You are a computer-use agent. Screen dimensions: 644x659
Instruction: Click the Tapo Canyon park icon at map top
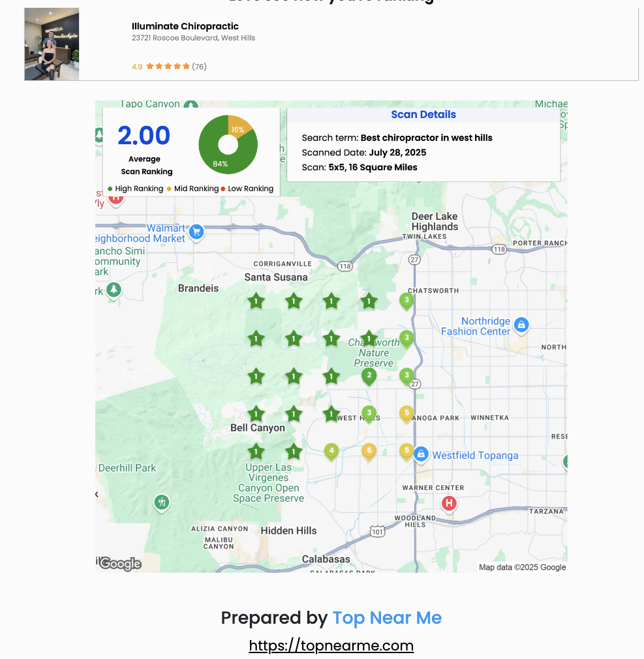pos(191,104)
